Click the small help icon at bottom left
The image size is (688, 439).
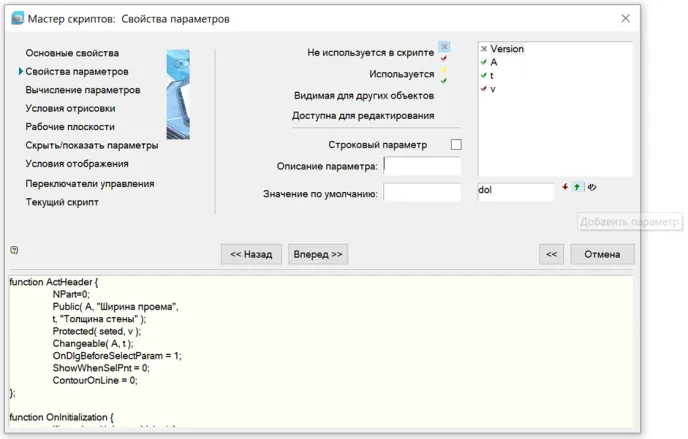(14, 250)
